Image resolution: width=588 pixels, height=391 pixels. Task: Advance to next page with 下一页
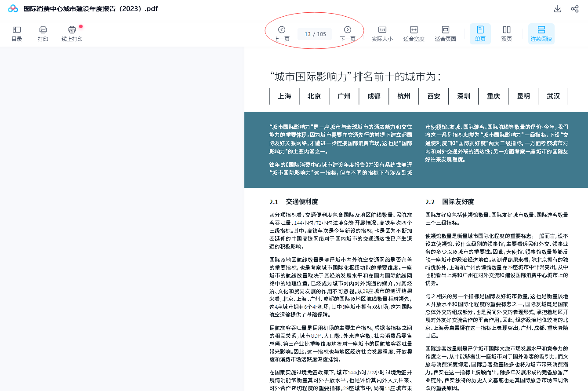click(347, 33)
